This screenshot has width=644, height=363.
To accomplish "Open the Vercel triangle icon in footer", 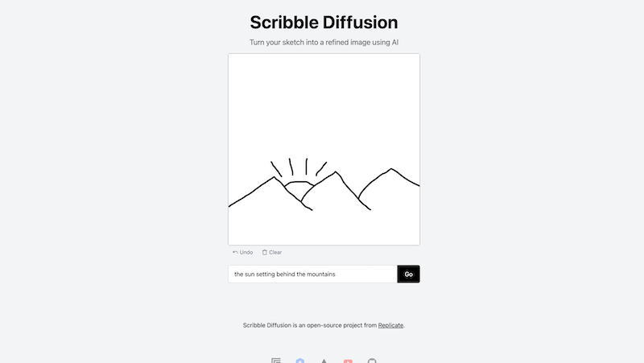I will [x=324, y=361].
